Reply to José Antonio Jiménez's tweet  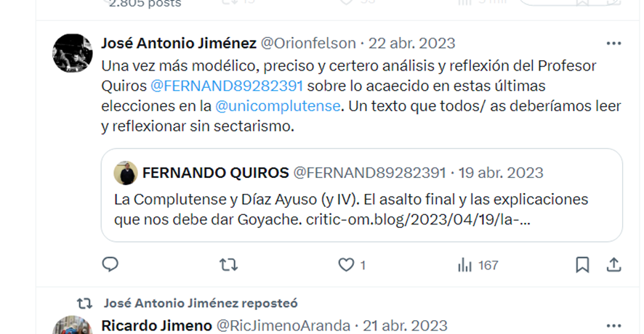coord(110,264)
